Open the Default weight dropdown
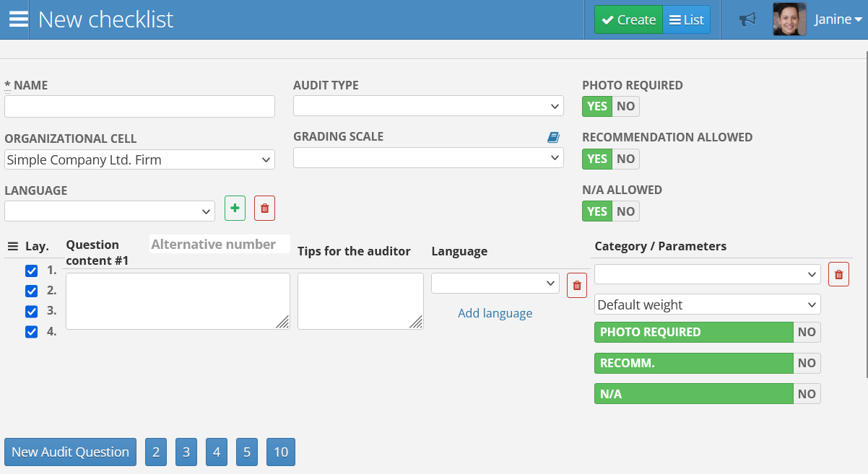868x474 pixels. (707, 304)
